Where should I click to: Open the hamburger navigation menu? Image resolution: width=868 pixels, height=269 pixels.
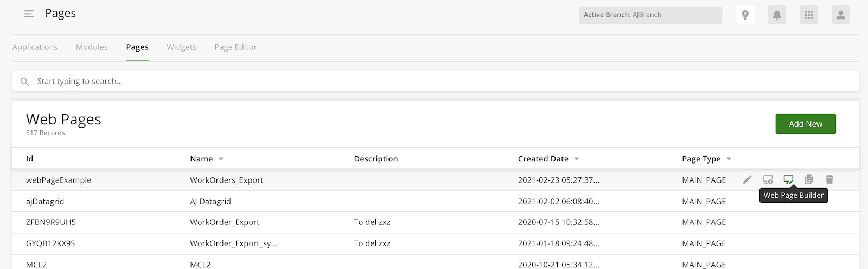coord(29,14)
